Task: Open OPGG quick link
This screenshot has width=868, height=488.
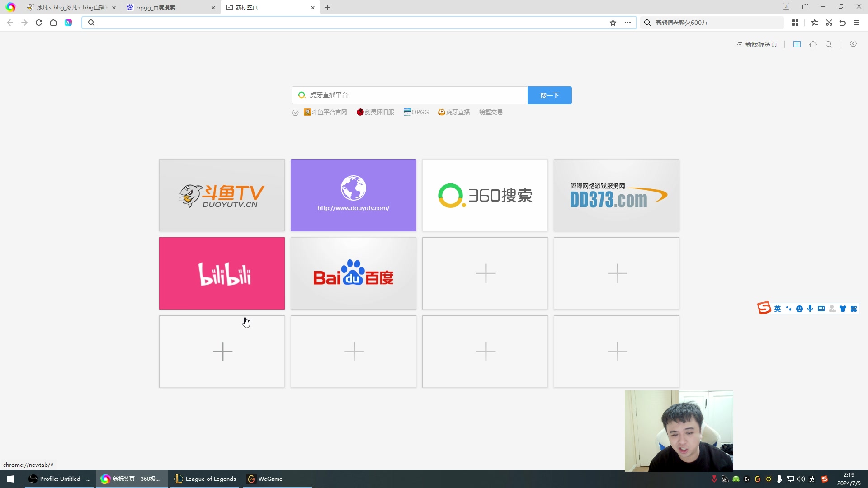Action: coord(416,112)
